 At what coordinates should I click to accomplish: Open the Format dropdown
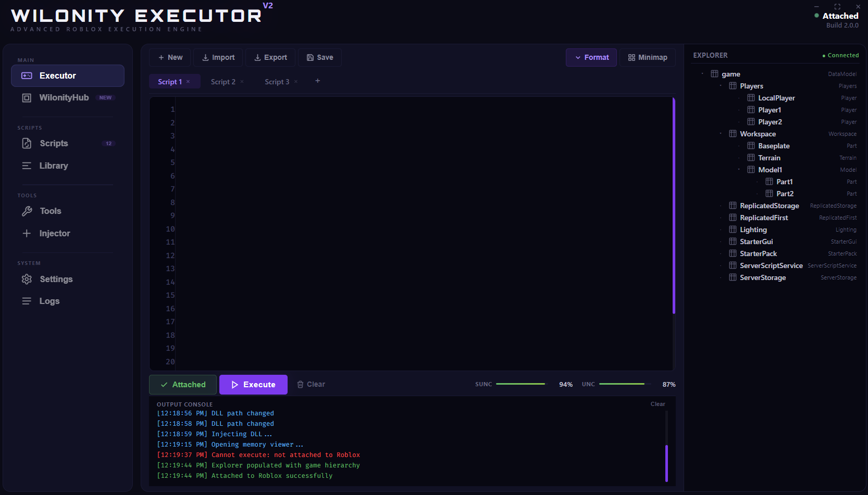click(x=591, y=57)
